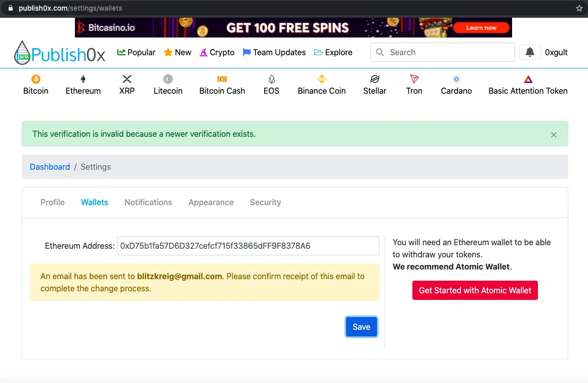588x383 pixels.
Task: Focus the Search box
Action: tap(442, 52)
